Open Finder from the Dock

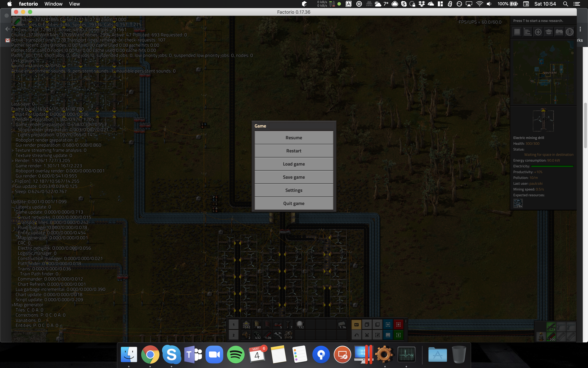(x=129, y=354)
